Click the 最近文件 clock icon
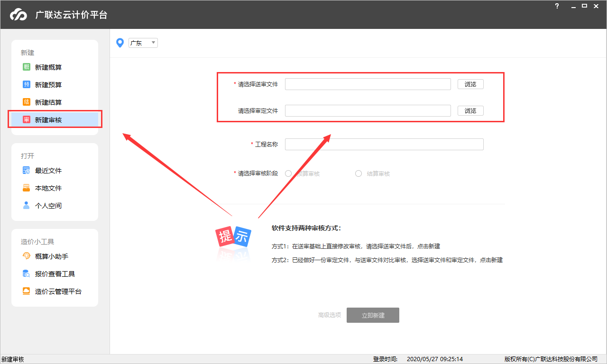The width and height of the screenshot is (607, 364). click(27, 171)
